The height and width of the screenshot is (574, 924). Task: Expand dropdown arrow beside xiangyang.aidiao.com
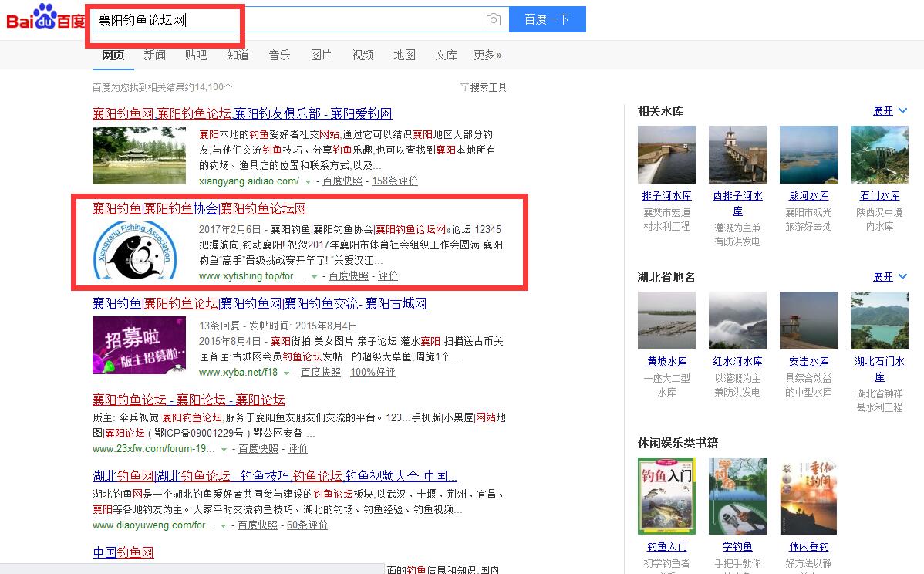point(308,181)
